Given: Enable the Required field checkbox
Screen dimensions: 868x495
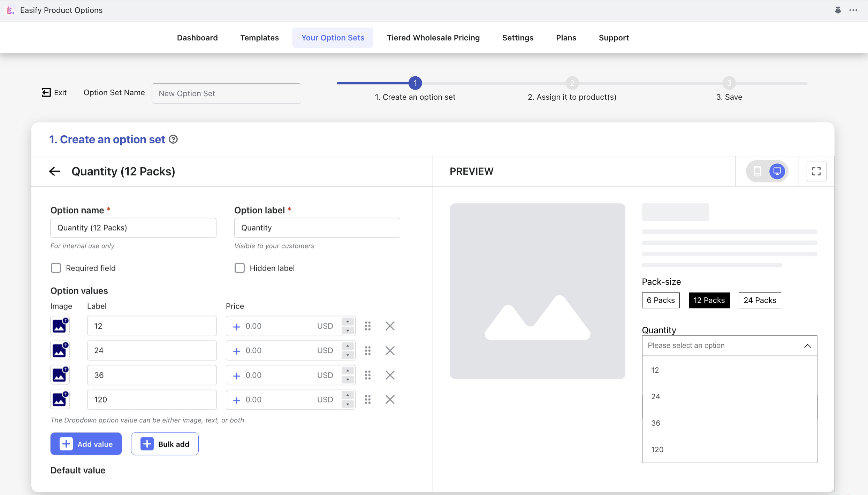Looking at the screenshot, I should [56, 268].
